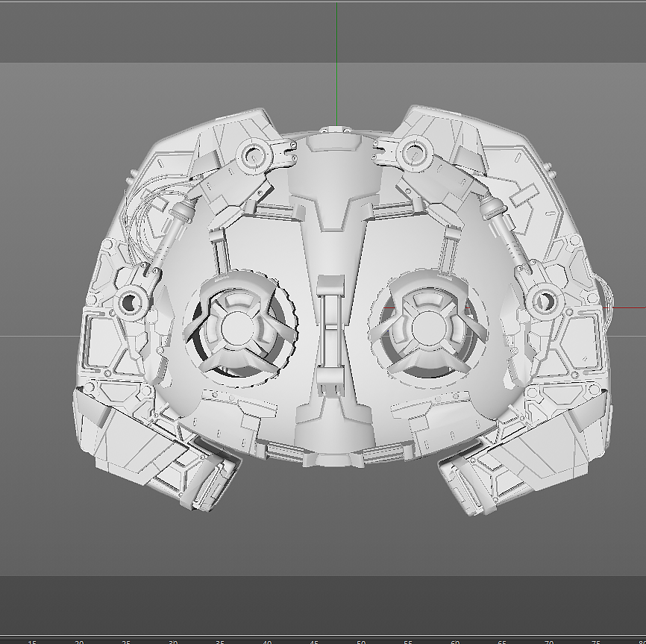646x644 pixels.
Task: Jump to frame 65 on the timeline
Action: 502,642
